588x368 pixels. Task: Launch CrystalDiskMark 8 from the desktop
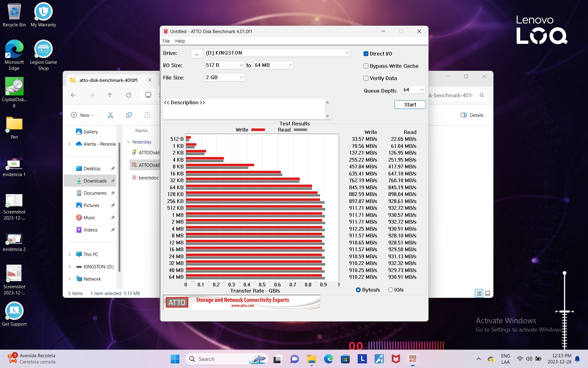(14, 93)
